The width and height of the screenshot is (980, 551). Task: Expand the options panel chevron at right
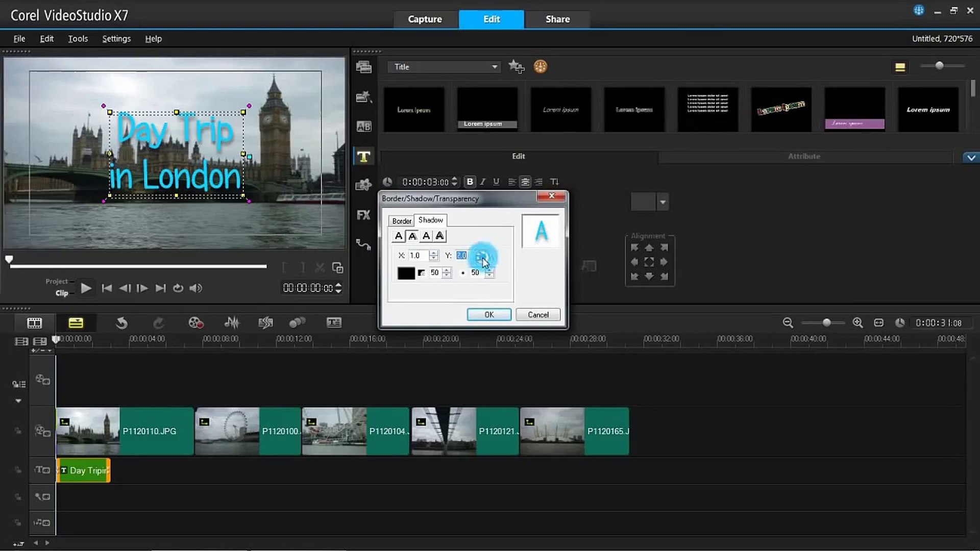click(x=971, y=158)
